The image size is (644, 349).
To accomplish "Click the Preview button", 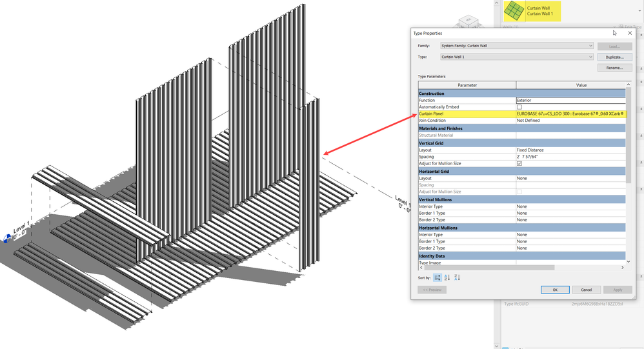I will pos(432,290).
